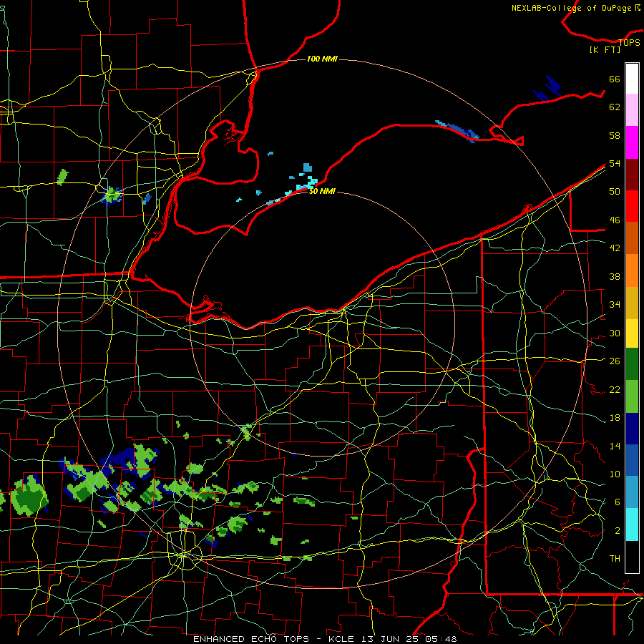
Task: Click the 34 legend value
Action: 615,304
